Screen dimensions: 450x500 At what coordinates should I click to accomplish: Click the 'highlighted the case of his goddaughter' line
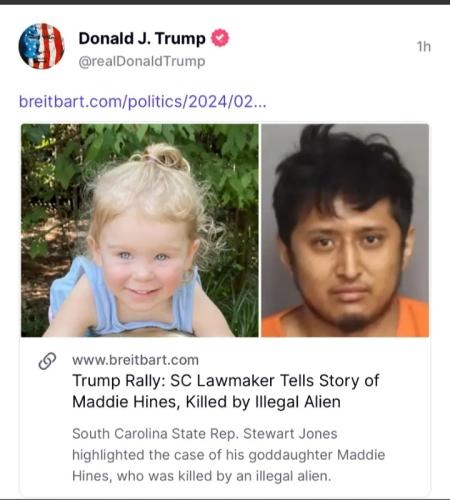203,455
